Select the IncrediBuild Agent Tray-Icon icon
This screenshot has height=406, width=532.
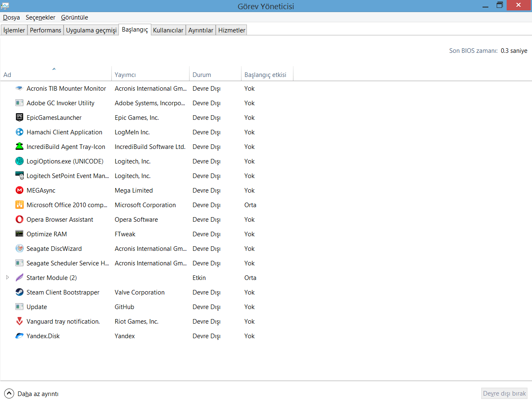19,146
